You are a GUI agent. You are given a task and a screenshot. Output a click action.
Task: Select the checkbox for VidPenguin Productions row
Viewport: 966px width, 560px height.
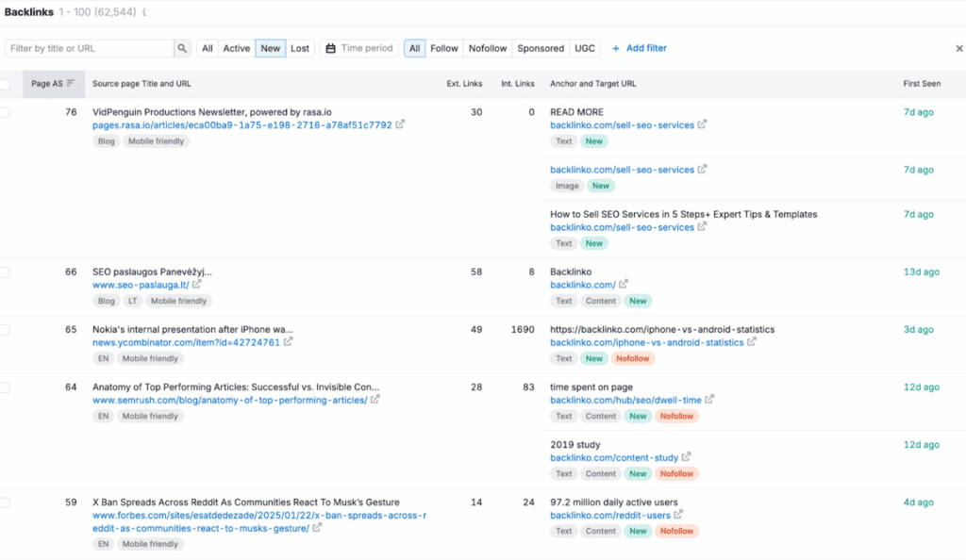[x=5, y=112]
